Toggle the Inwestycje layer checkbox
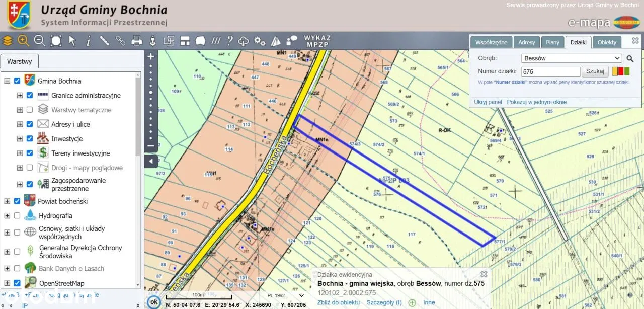 [30, 139]
